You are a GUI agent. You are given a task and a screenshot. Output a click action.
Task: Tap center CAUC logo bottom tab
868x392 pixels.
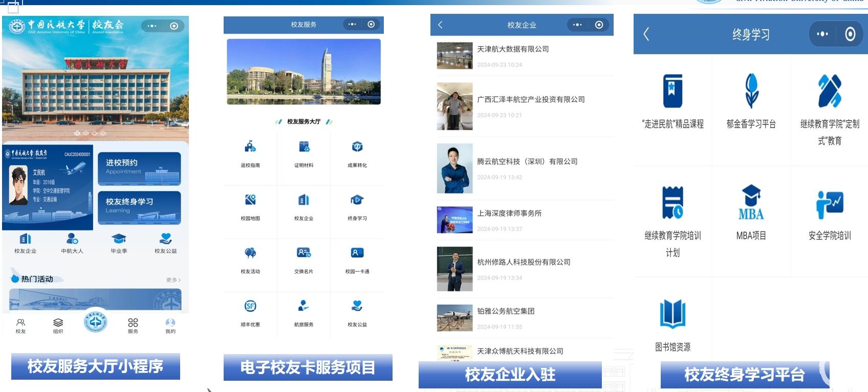click(x=96, y=323)
